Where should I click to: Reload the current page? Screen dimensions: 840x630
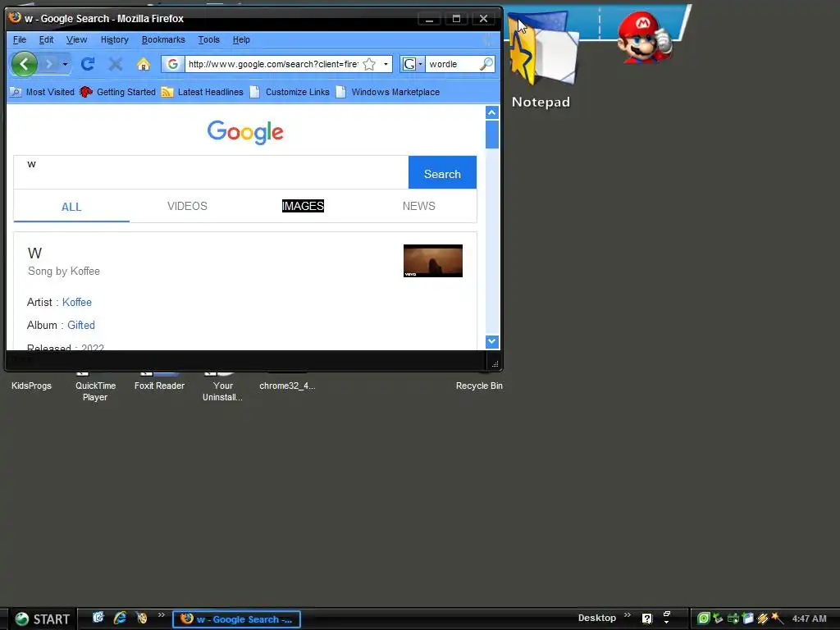(x=88, y=64)
